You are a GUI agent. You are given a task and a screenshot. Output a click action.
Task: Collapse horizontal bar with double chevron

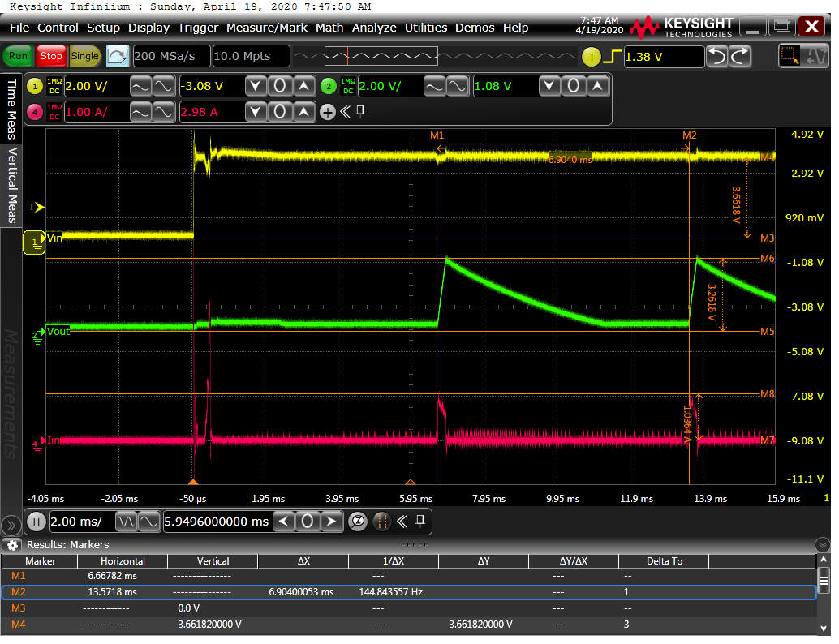click(x=402, y=522)
